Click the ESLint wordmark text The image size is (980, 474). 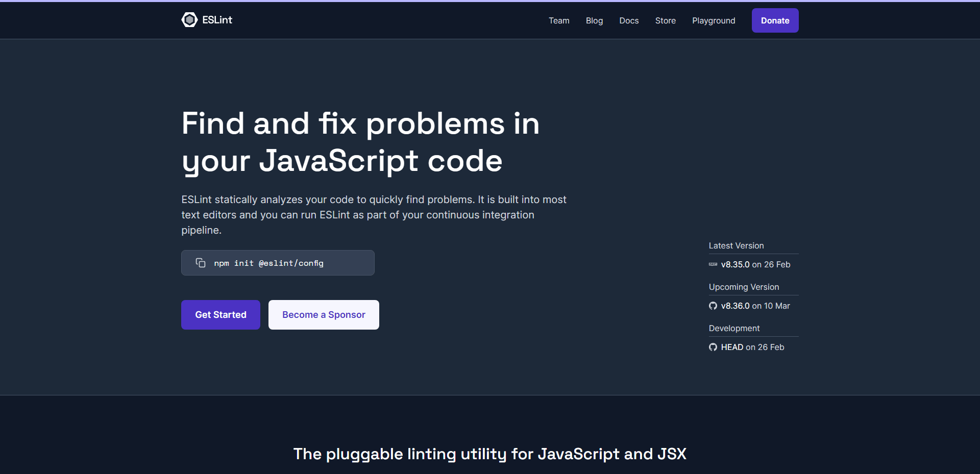pos(217,20)
